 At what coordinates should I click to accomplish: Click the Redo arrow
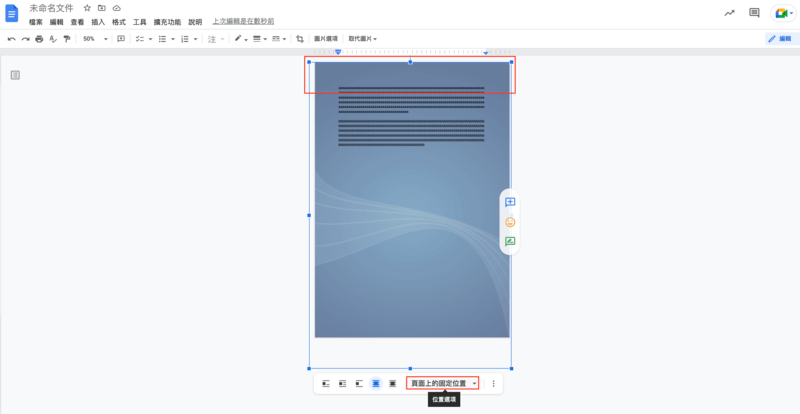(25, 39)
